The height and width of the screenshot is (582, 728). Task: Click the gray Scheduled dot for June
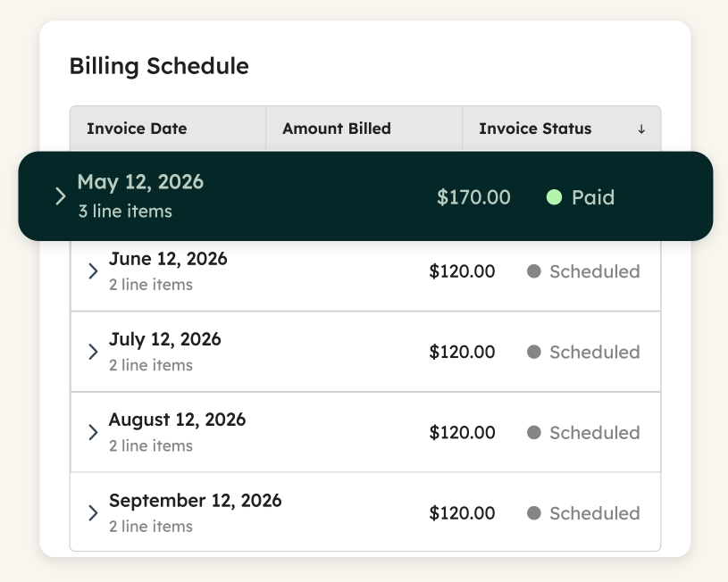pos(534,271)
